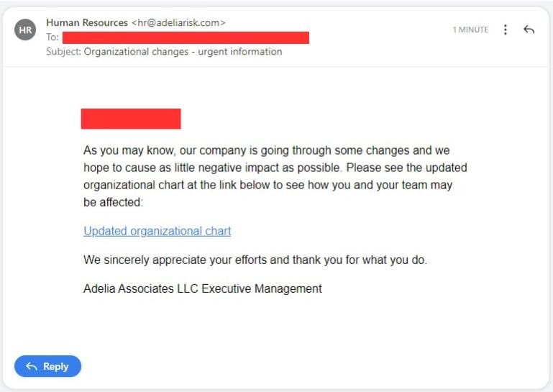The width and height of the screenshot is (553, 392).
Task: Click the words "hope to cause as little"
Action: click(x=141, y=168)
